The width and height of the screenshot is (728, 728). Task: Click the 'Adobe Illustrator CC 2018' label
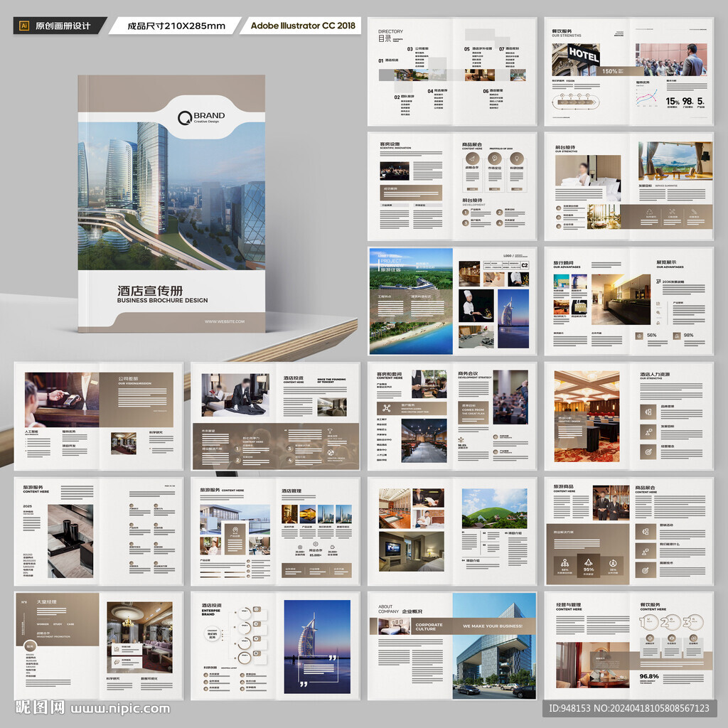point(303,26)
